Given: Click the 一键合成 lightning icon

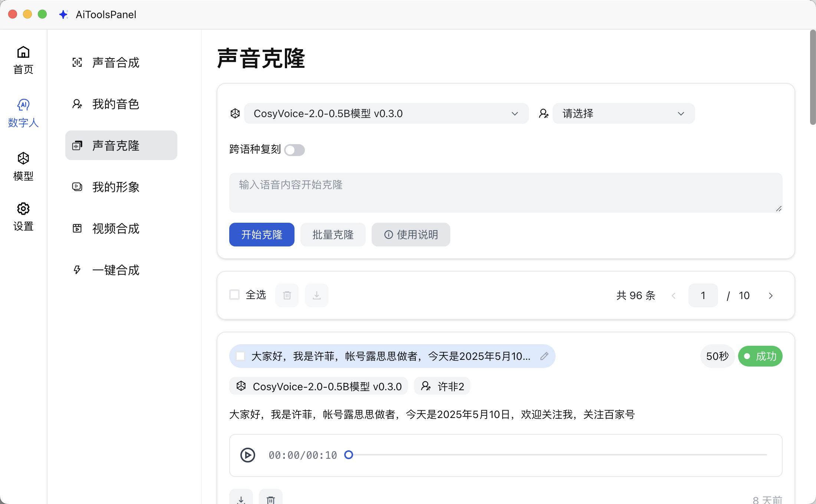Looking at the screenshot, I should click(x=77, y=270).
